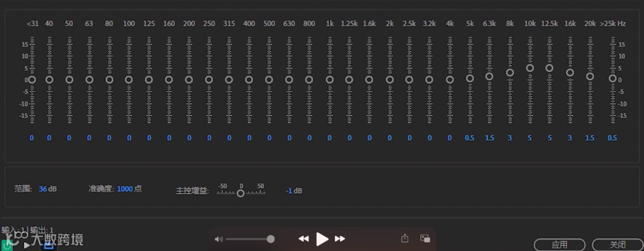Click the 16k band slider handle
The image size is (644, 251).
(570, 73)
